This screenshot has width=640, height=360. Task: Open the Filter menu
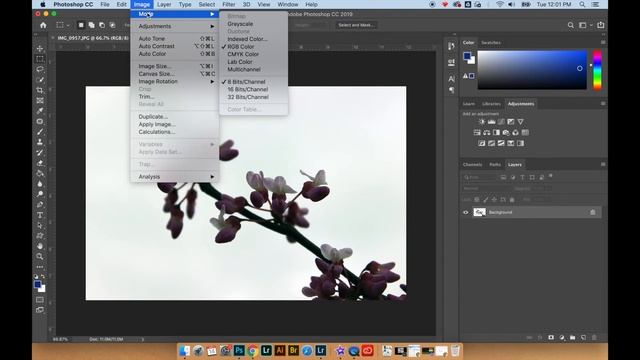point(229,4)
